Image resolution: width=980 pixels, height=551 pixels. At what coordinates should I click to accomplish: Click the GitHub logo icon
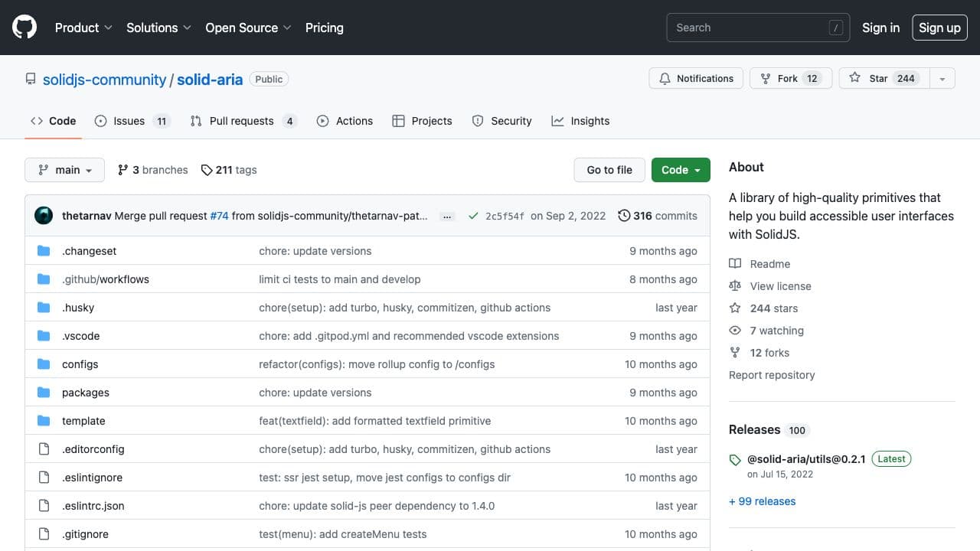tap(24, 28)
